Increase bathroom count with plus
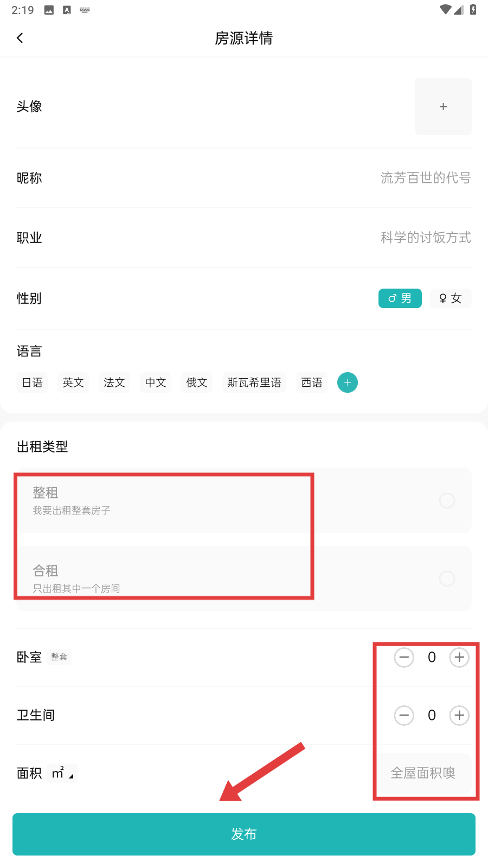This screenshot has width=488, height=868. click(x=459, y=716)
